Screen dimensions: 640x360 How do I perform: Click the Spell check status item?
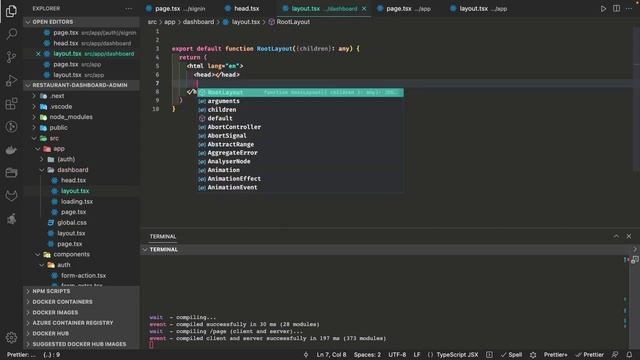[x=511, y=355]
